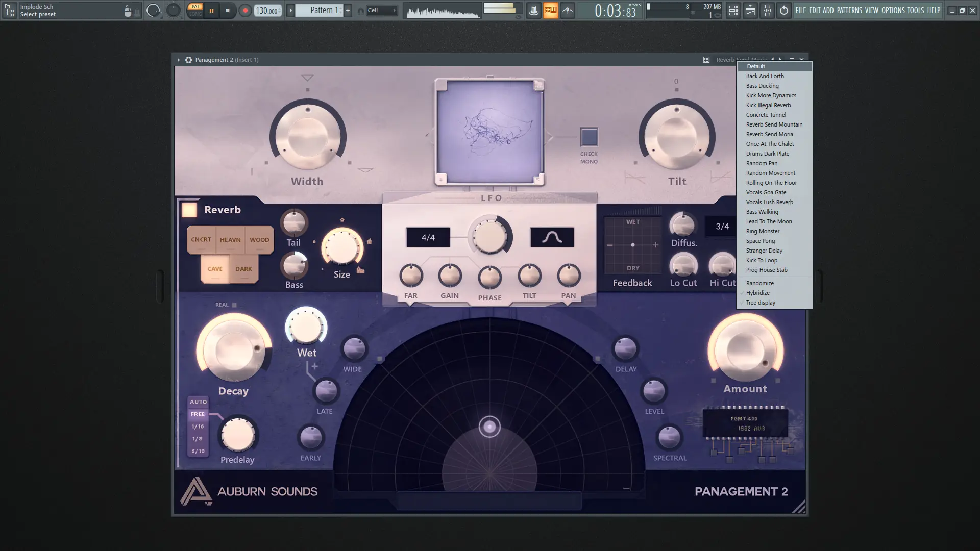This screenshot has width=980, height=551.
Task: Click the LFO waveform shape display
Action: coord(552,237)
